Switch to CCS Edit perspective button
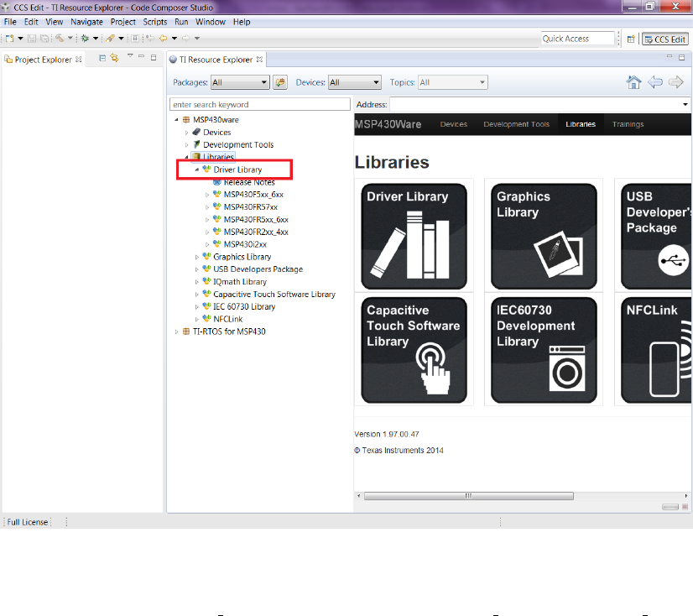The height and width of the screenshot is (616, 693). 665,39
